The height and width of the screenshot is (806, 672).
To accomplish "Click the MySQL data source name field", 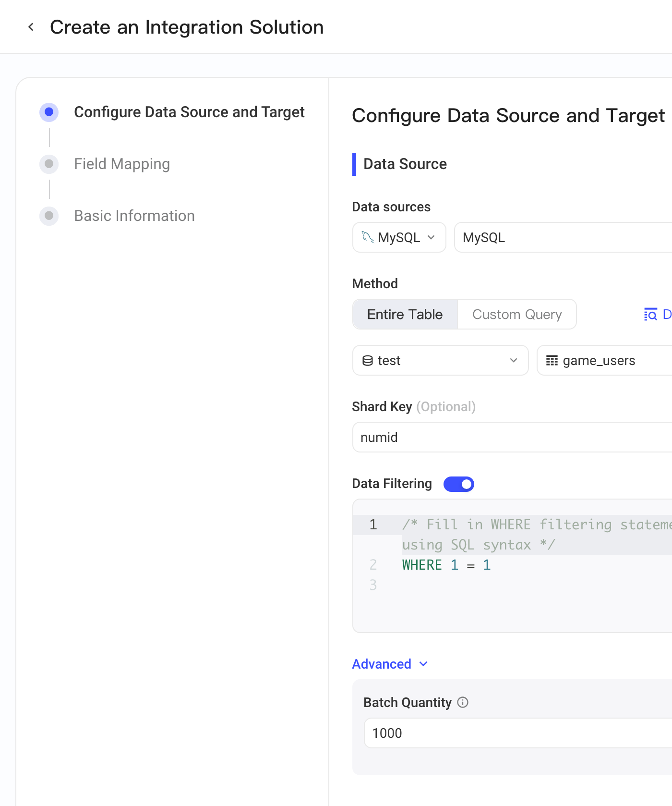I will (x=563, y=237).
